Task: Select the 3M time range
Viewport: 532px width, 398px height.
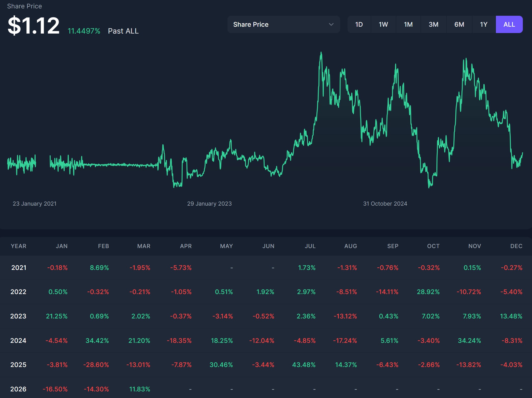Action: (x=433, y=24)
